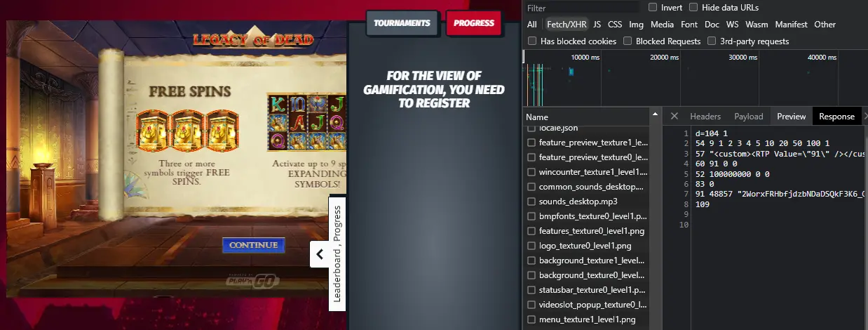Tick the checkbox beside logo_texture0_level1.png
The width and height of the screenshot is (868, 330).
tap(531, 246)
